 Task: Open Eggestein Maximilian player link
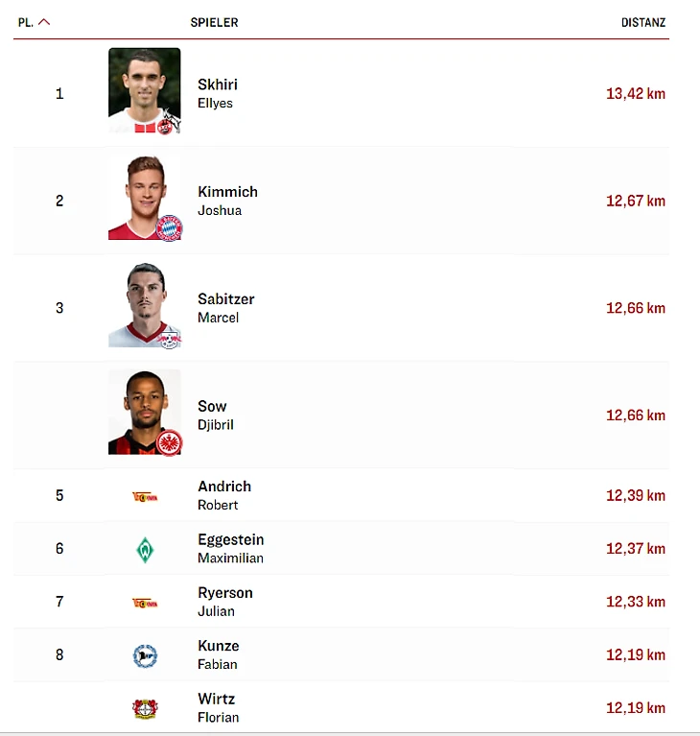[x=230, y=549]
